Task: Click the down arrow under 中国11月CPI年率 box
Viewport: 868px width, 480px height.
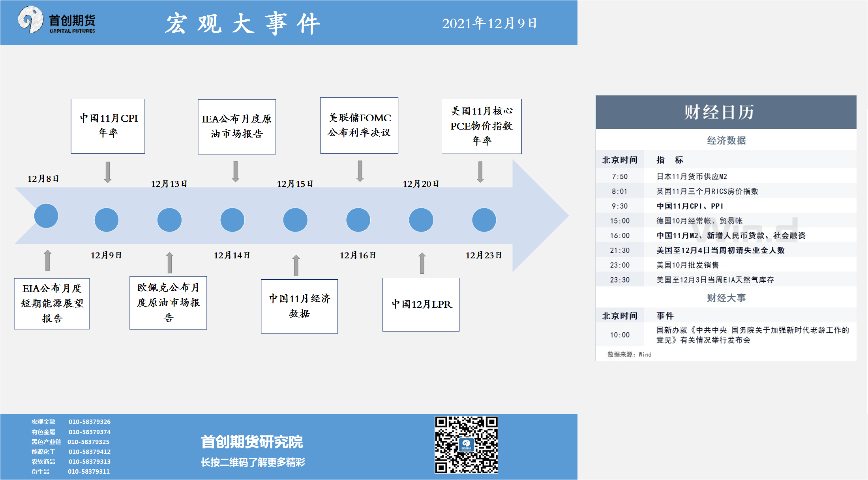Action: [108, 172]
